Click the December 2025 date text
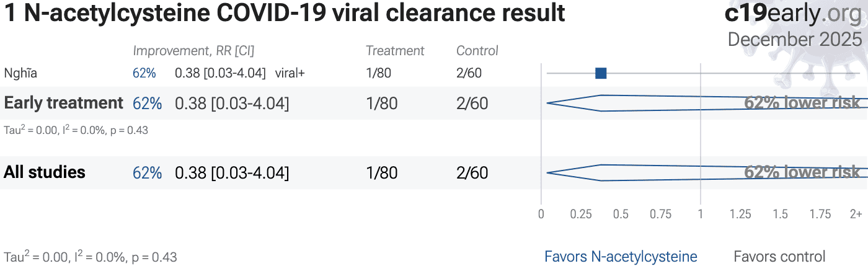 point(795,39)
